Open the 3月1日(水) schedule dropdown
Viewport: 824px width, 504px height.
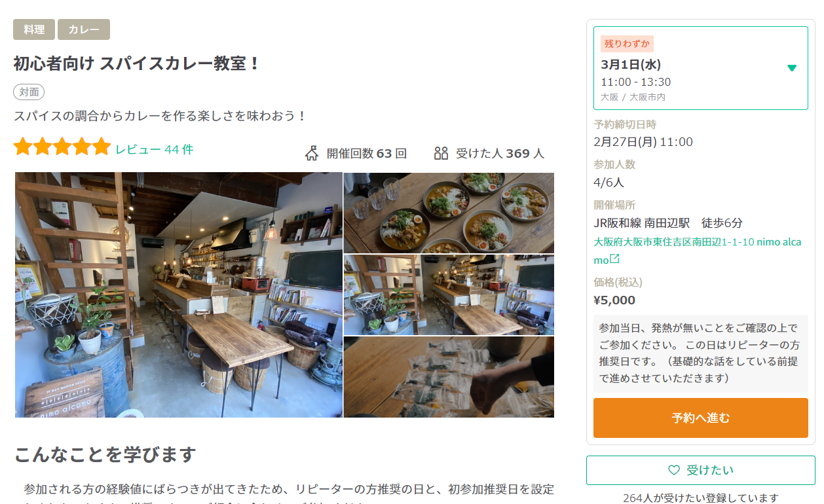[701, 68]
